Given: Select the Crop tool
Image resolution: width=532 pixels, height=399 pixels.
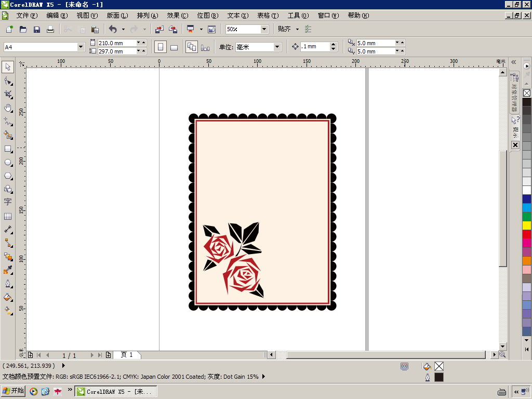Looking at the screenshot, I should (8, 95).
